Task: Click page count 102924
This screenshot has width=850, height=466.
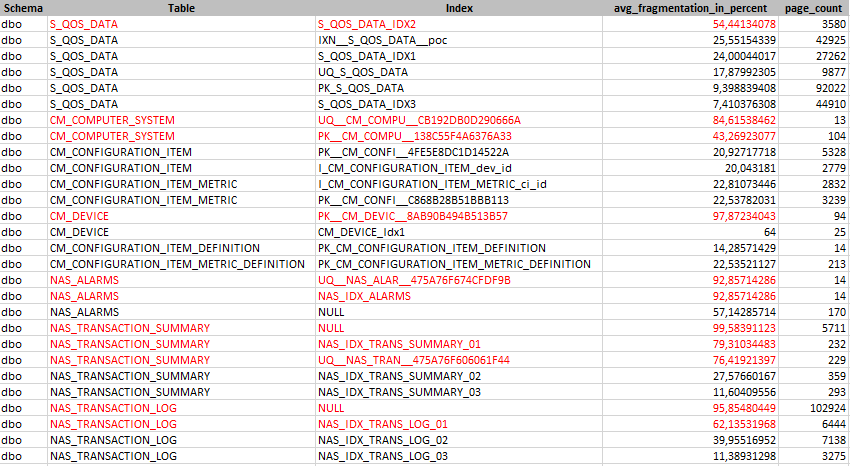Action: point(814,408)
